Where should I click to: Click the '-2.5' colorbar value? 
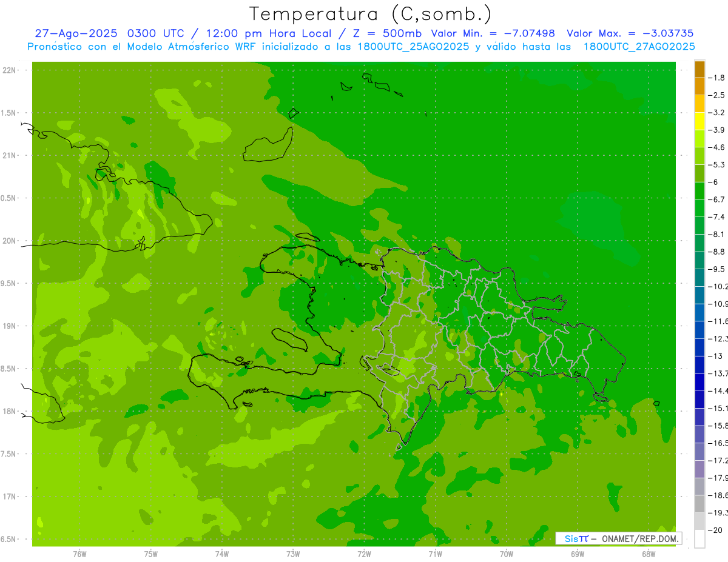(717, 95)
